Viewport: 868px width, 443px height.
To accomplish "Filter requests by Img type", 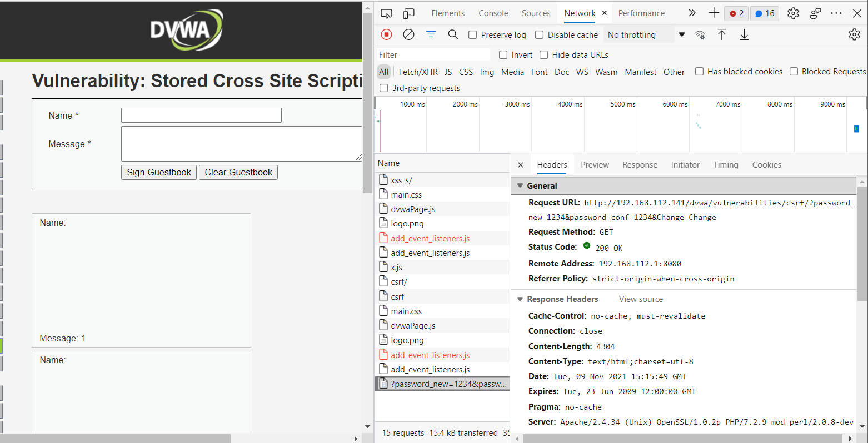I will 487,72.
